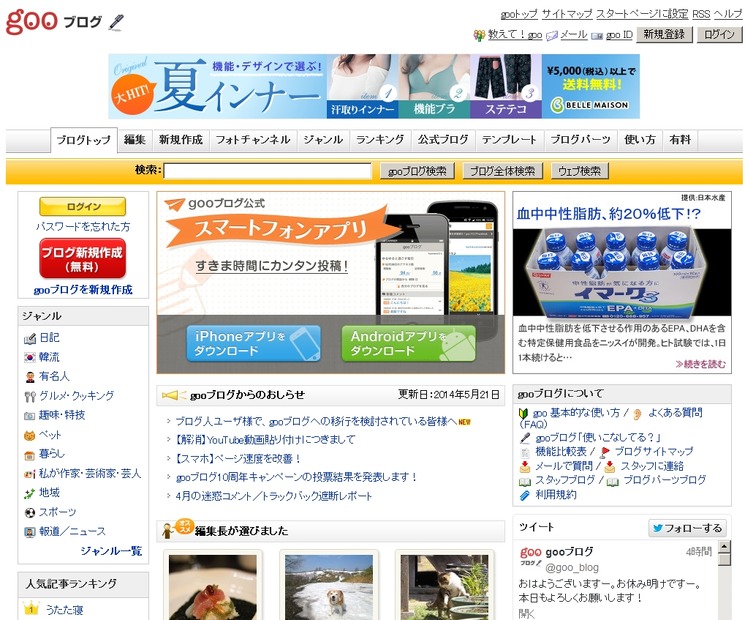Image resolution: width=745 pixels, height=620 pixels.
Task: Open the ジャンル tab
Action: (323, 140)
